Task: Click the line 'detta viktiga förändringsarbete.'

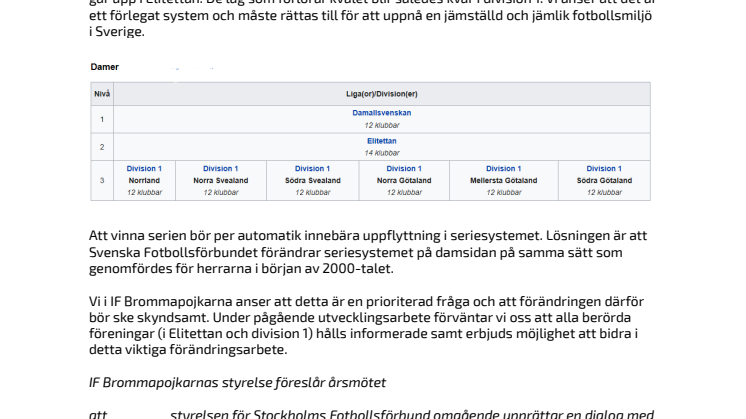Action: point(188,350)
